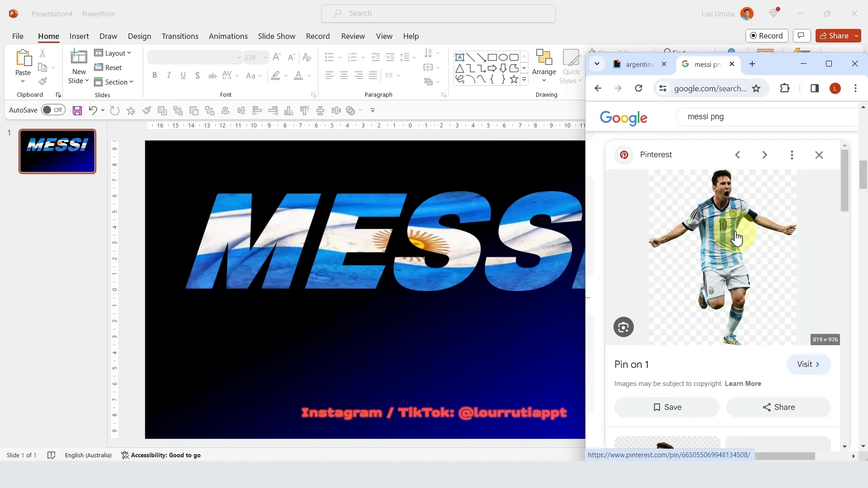
Task: Toggle Bold text formatting
Action: tap(155, 75)
